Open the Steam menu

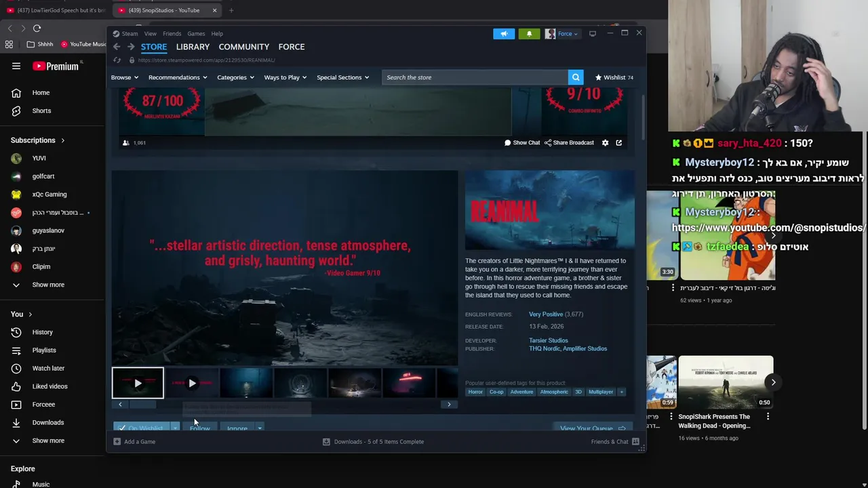click(130, 34)
